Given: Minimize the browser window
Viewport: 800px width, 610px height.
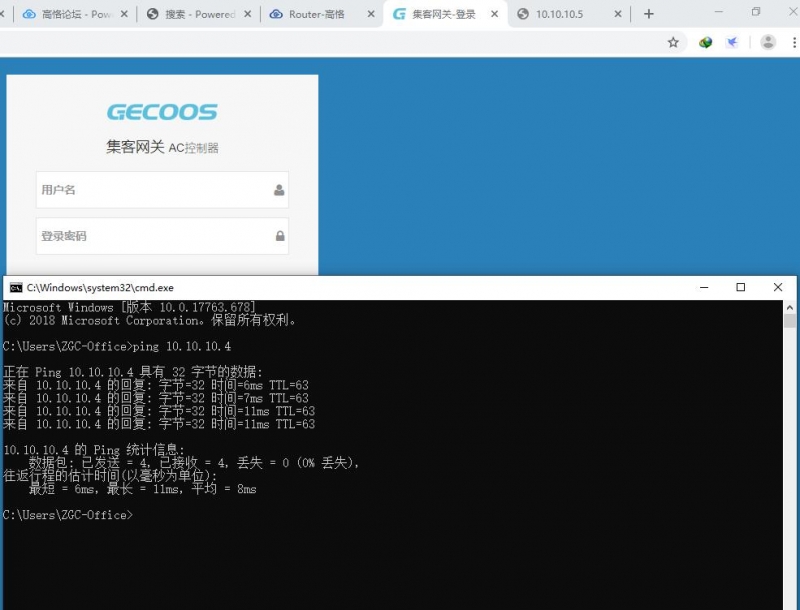Looking at the screenshot, I should 719,12.
